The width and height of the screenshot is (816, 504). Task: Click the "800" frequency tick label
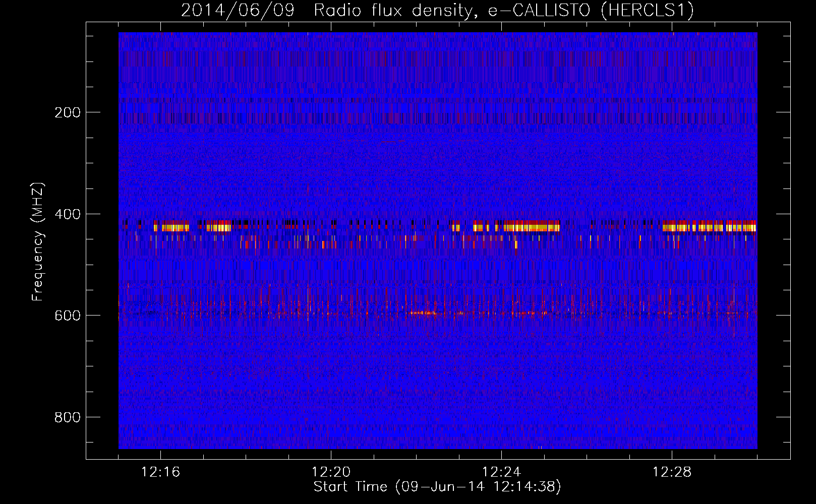tap(68, 417)
